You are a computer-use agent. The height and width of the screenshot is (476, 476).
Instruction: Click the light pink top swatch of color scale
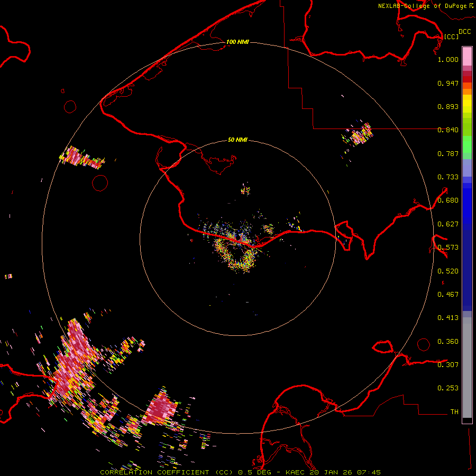pyautogui.click(x=467, y=56)
